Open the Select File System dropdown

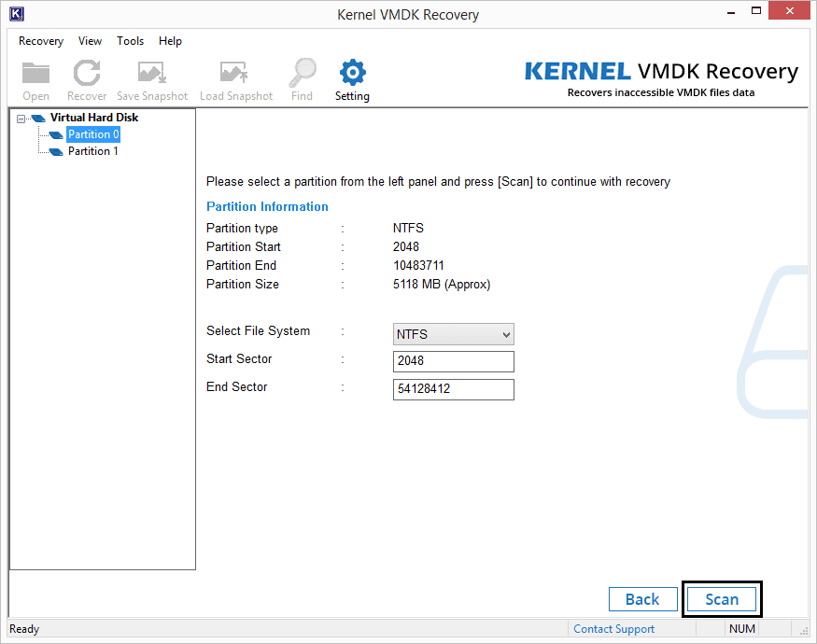click(x=453, y=334)
